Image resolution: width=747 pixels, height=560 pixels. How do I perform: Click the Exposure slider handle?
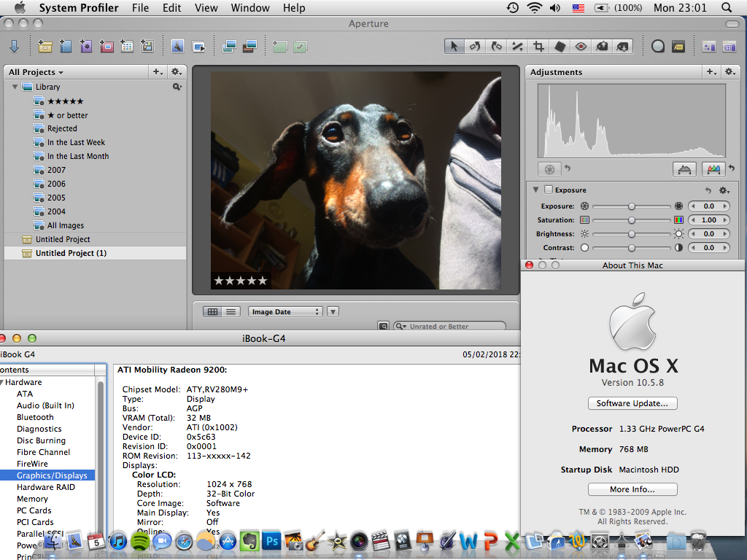(631, 206)
